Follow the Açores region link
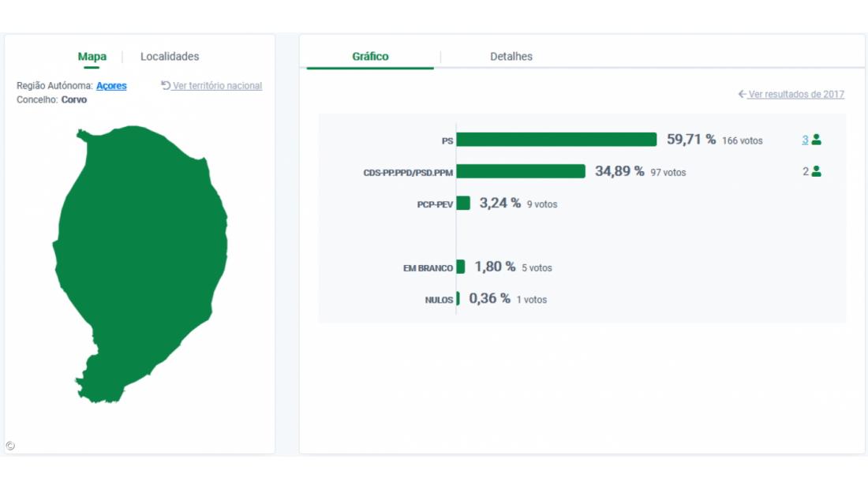Screen dimensions: 868x489 pos(111,86)
